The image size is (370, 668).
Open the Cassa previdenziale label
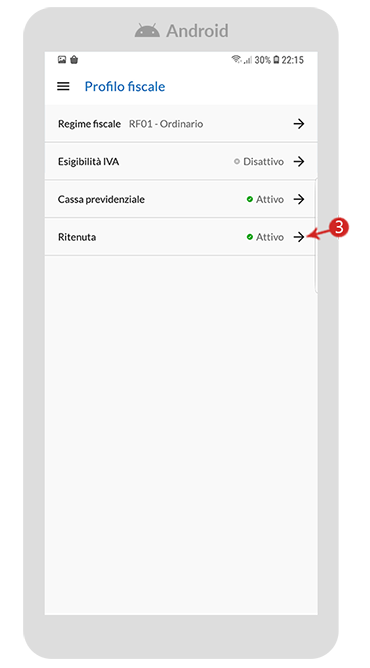point(101,199)
